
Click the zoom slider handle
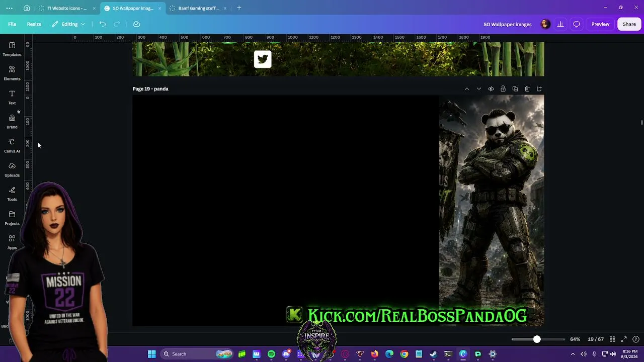pos(537,339)
